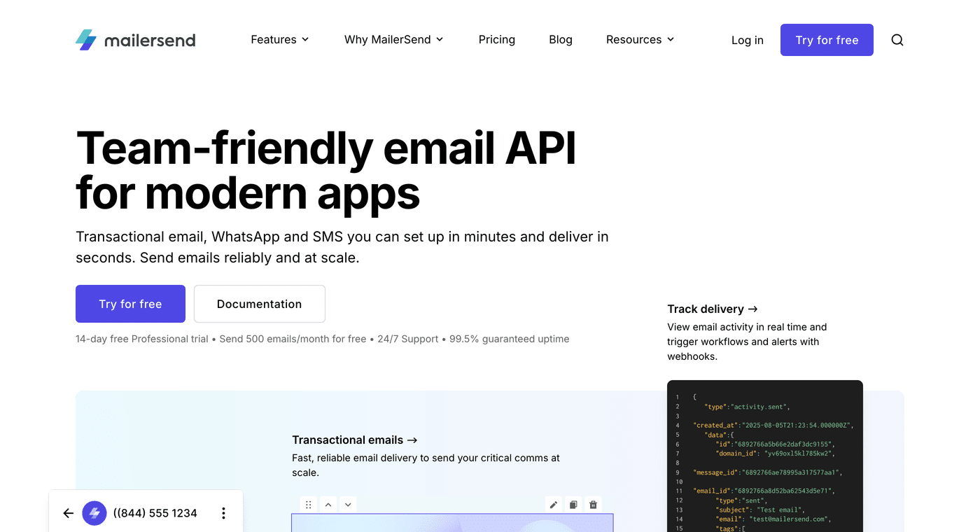Click the pencil edit icon
Screen dimensions: 980x532
click(554, 505)
